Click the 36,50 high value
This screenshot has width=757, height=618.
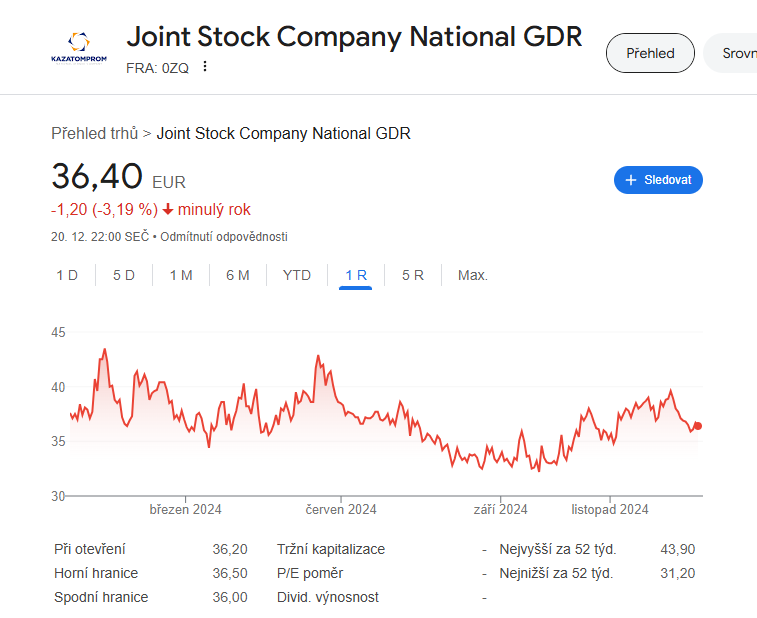click(230, 573)
